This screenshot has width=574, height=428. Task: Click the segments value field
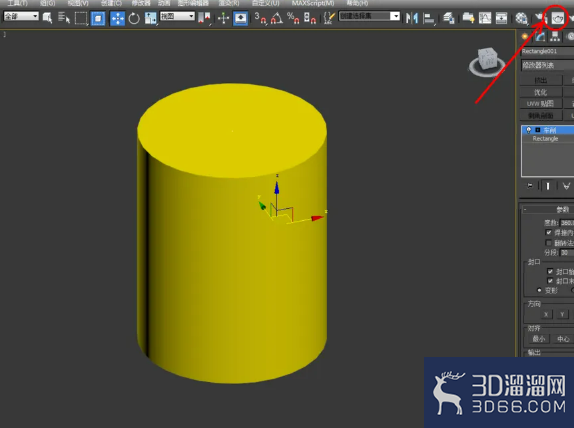(567, 253)
